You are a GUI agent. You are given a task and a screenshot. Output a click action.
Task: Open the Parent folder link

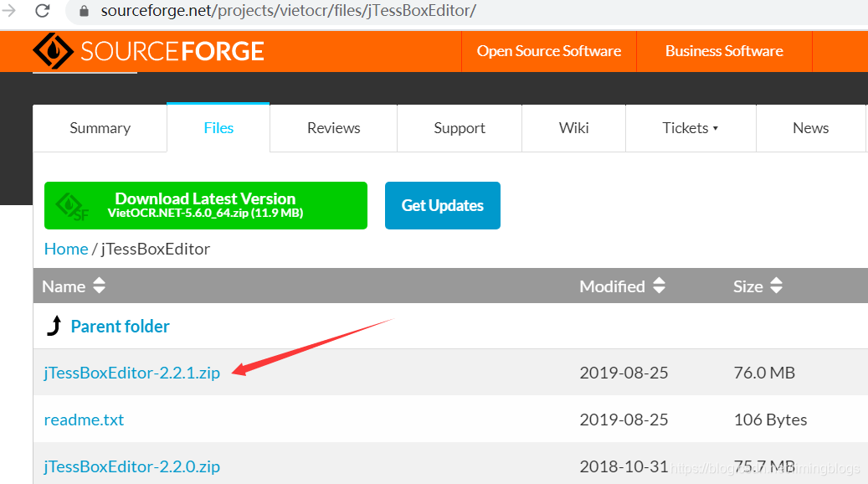121,327
